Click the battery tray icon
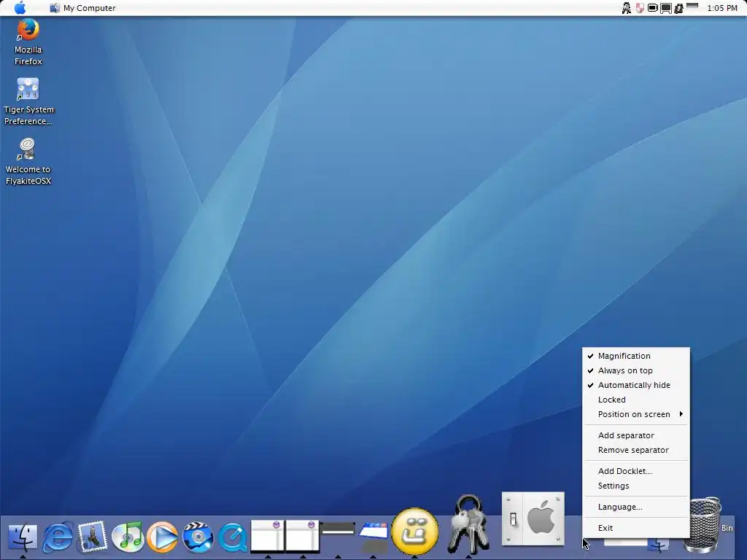The image size is (747, 560). click(653, 7)
